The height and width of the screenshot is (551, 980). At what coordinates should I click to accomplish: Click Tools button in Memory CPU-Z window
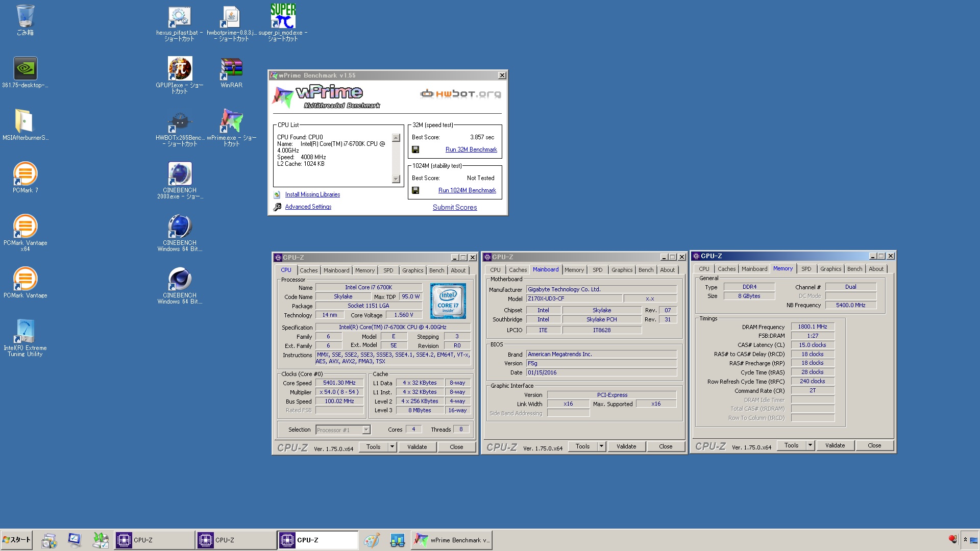pyautogui.click(x=792, y=445)
